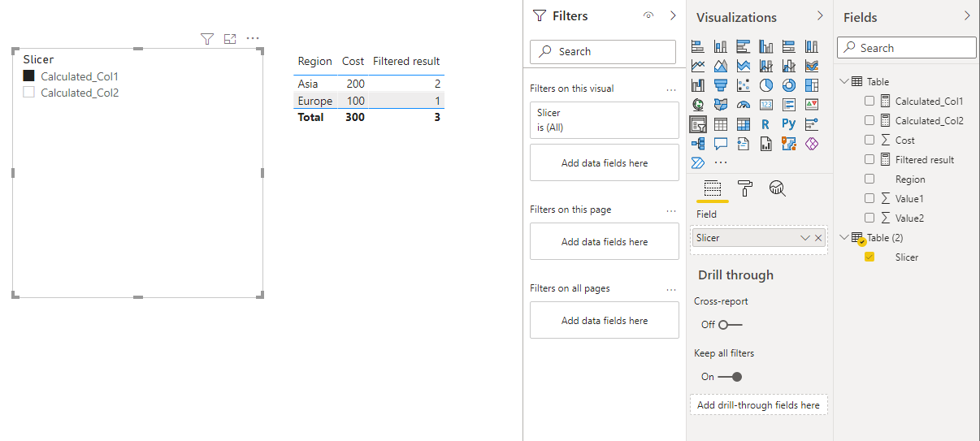Tick the Calculated_Col1 field checkbox
Viewport: 980px width, 441px height.
coord(869,101)
